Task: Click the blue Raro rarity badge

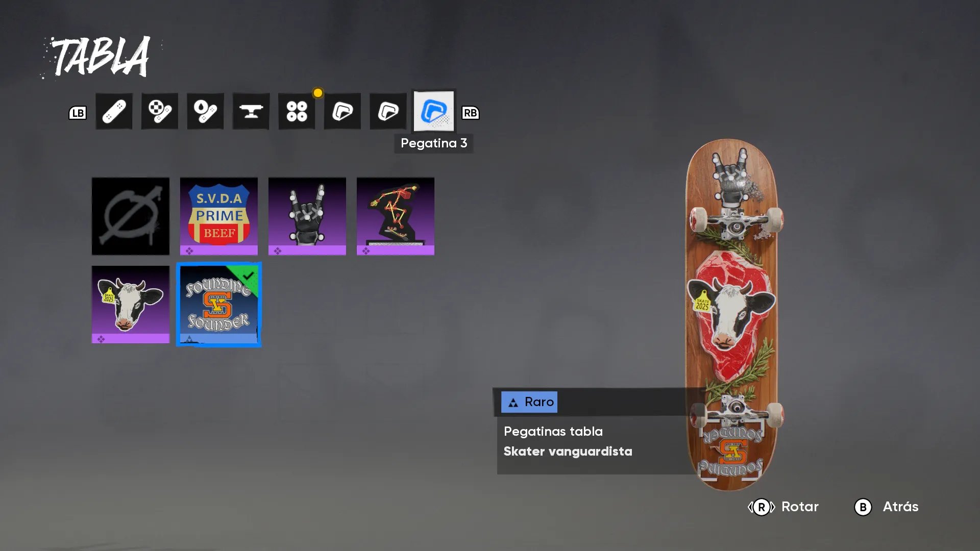Action: (529, 402)
